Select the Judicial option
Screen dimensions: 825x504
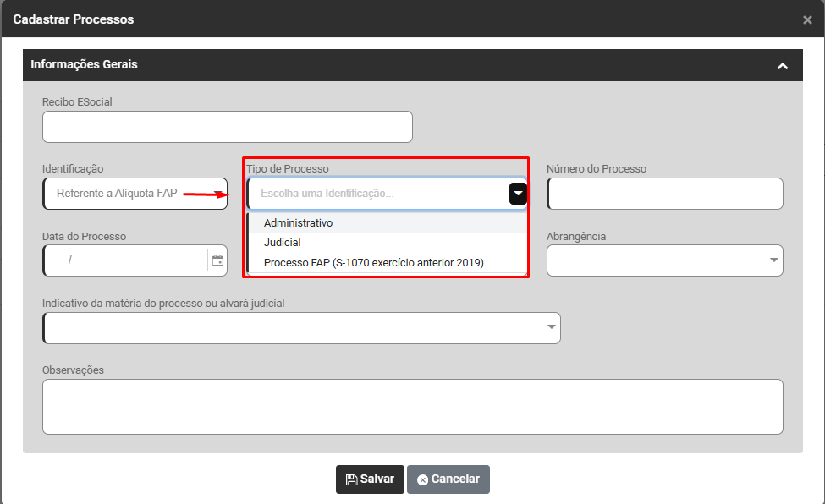tap(388, 243)
